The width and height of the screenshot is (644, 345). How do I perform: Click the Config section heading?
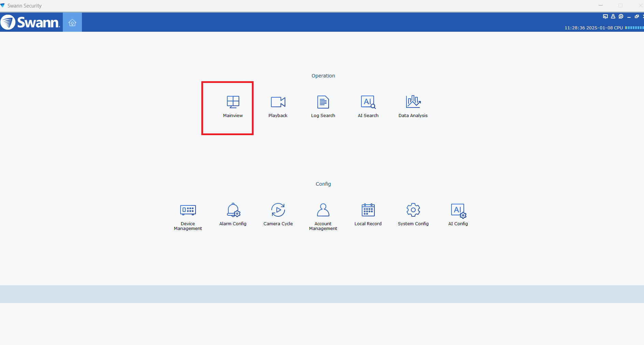coord(323,184)
